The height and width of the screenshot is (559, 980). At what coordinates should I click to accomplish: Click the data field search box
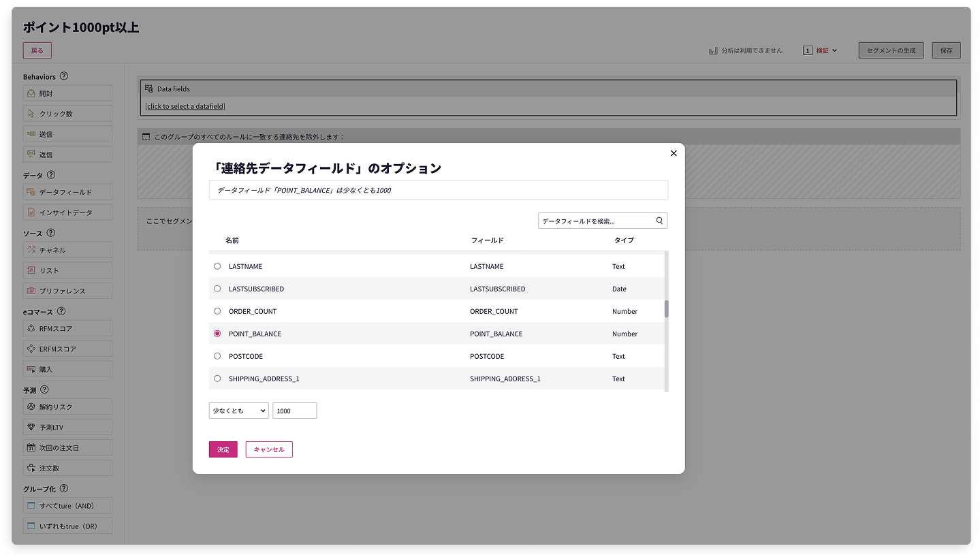click(596, 221)
